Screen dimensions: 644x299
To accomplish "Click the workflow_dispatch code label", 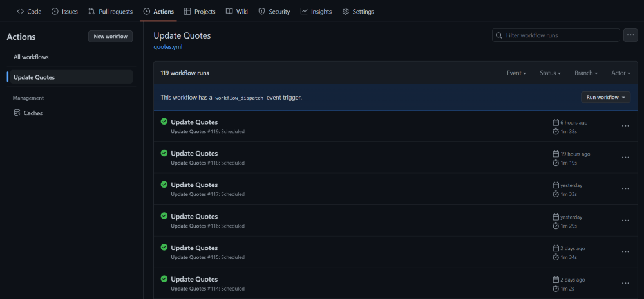I will [x=239, y=98].
